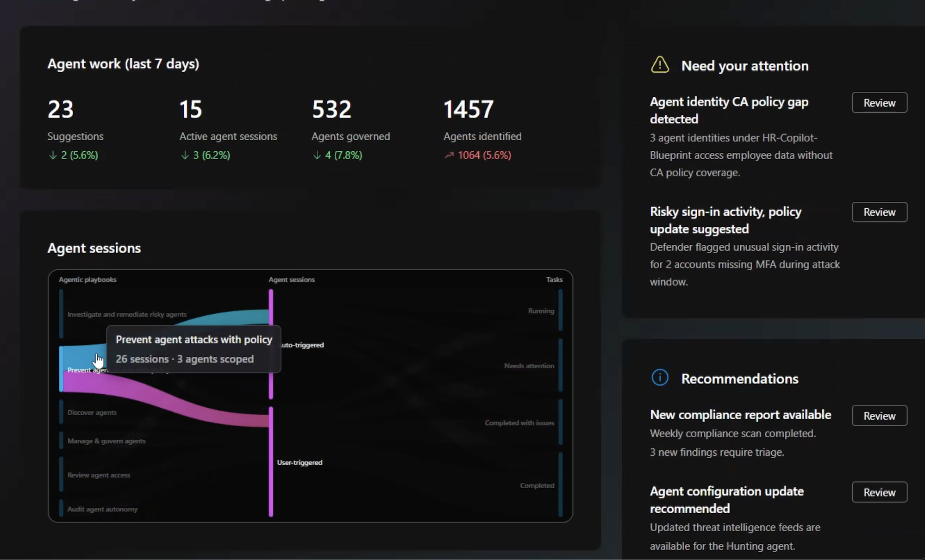Viewport: 925px width, 560px height.
Task: Click the Active agent sessions decrease arrow
Action: pos(184,156)
